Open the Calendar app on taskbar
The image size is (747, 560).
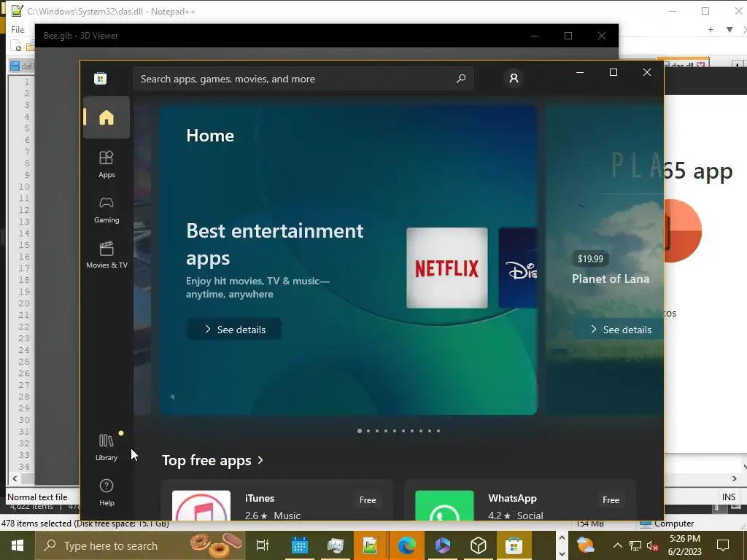click(x=299, y=545)
